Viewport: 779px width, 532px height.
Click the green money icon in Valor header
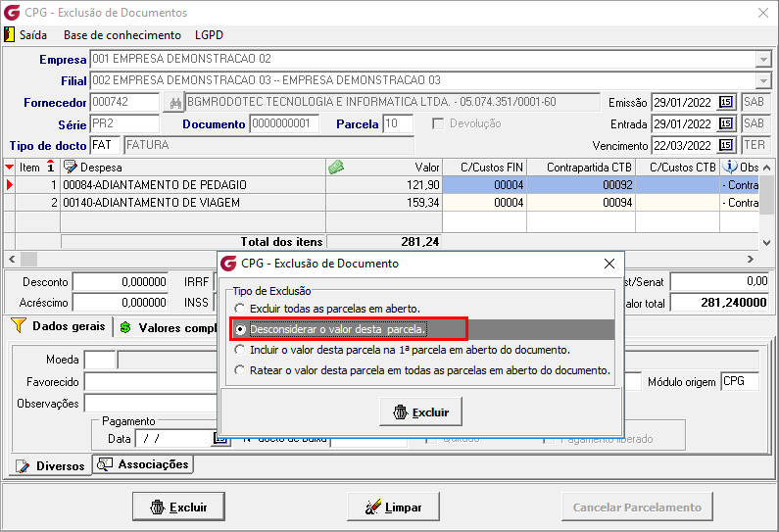(336, 167)
